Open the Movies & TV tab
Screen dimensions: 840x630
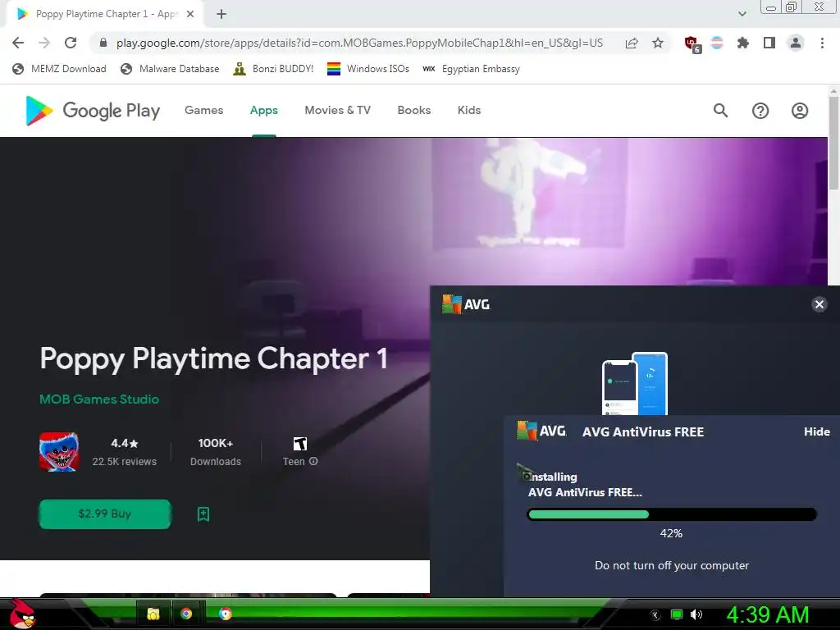click(337, 110)
